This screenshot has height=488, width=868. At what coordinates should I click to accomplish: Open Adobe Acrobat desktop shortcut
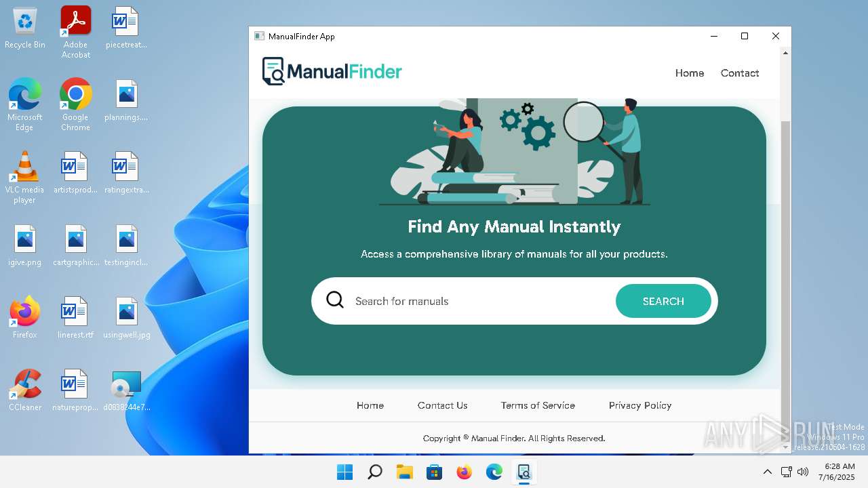pyautogui.click(x=76, y=33)
